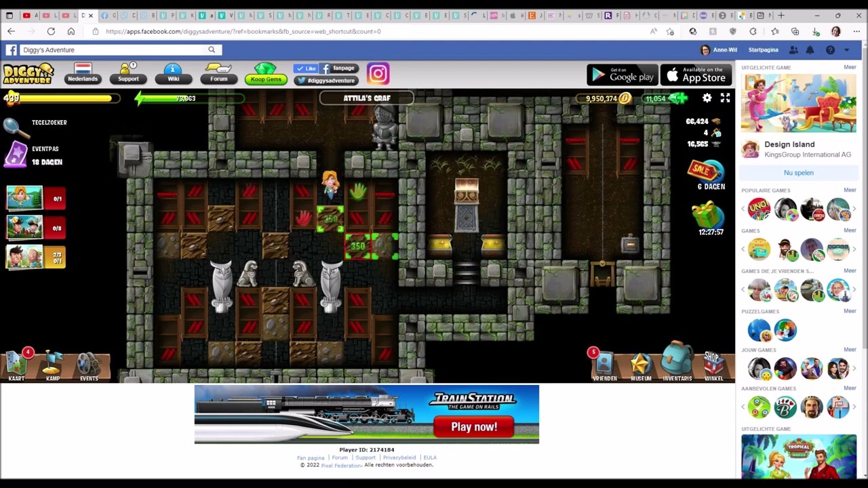The image size is (868, 488).
Task: Refresh the browser page
Action: pos(51,31)
